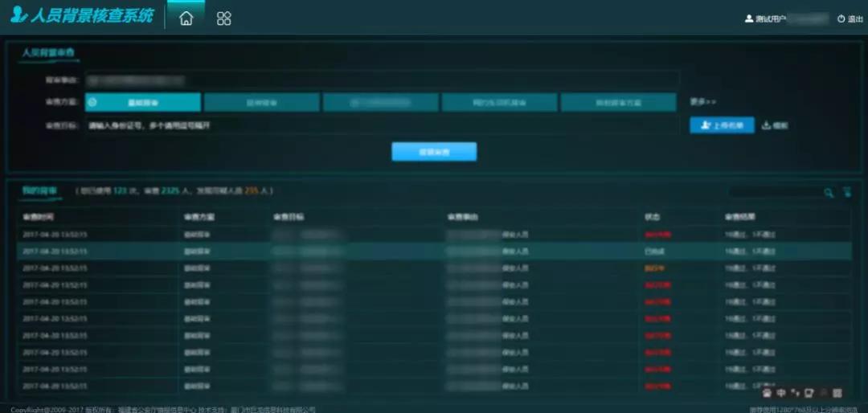
Task: Select the first highlighted 基础背审 review scheme option
Action: 143,103
